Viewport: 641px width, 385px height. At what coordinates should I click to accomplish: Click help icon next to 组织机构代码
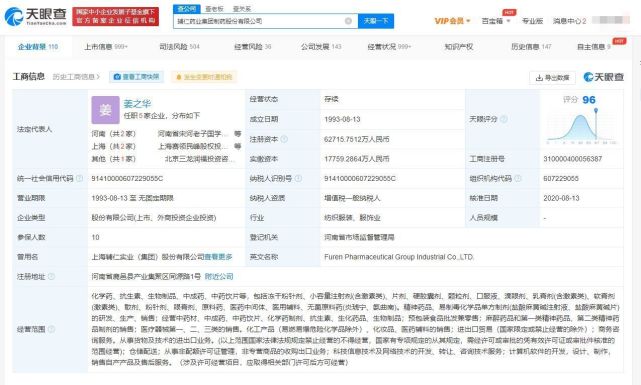tap(518, 178)
